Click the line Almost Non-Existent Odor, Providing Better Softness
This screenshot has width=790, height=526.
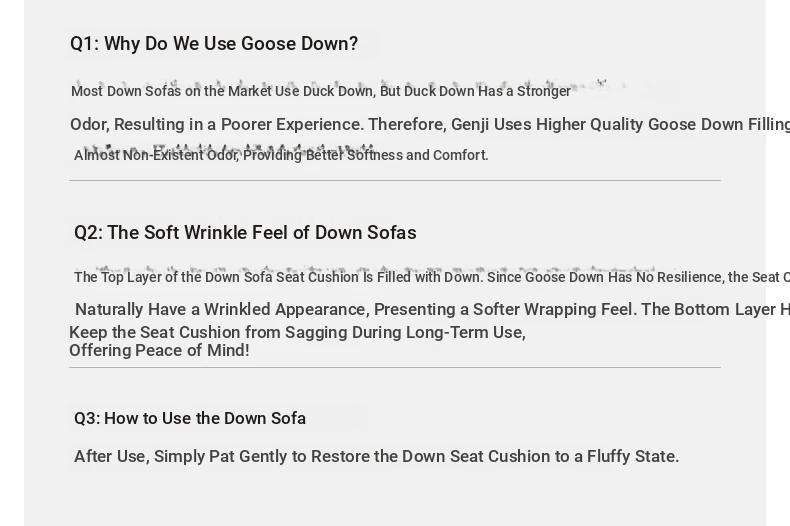click(x=281, y=155)
